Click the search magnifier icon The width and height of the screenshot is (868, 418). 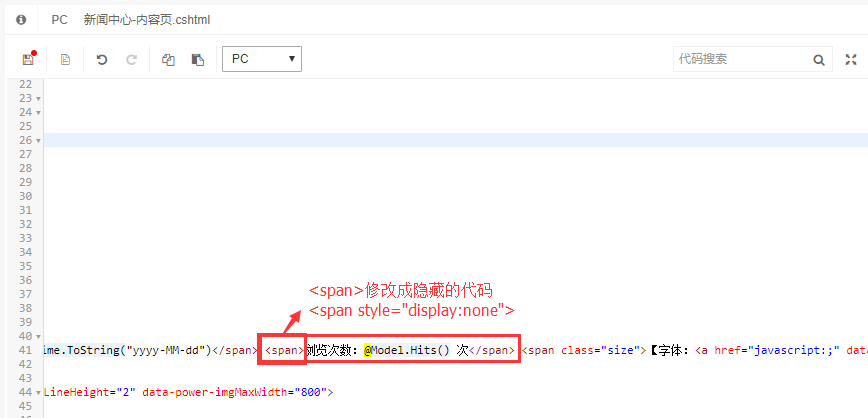click(818, 60)
